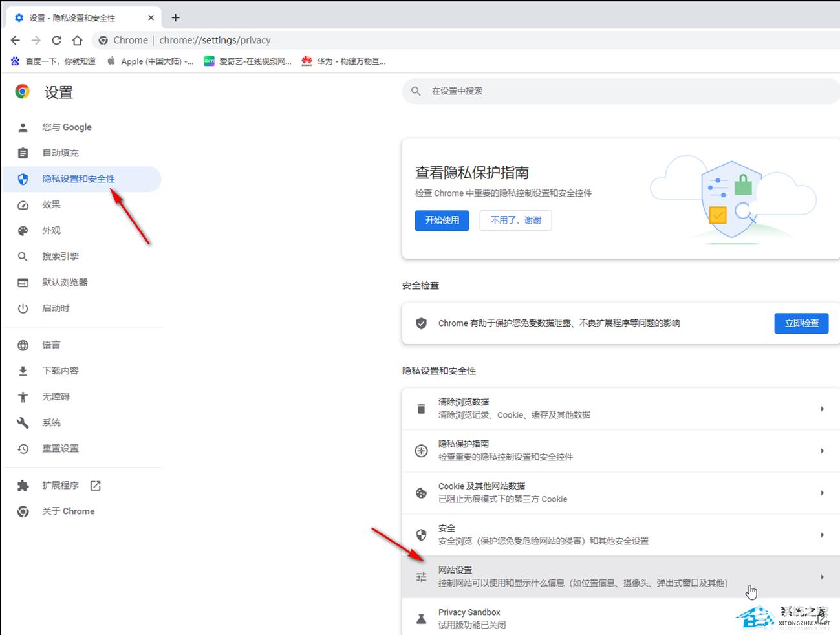
Task: Click the 在设置中搜索 search field
Action: coord(621,91)
